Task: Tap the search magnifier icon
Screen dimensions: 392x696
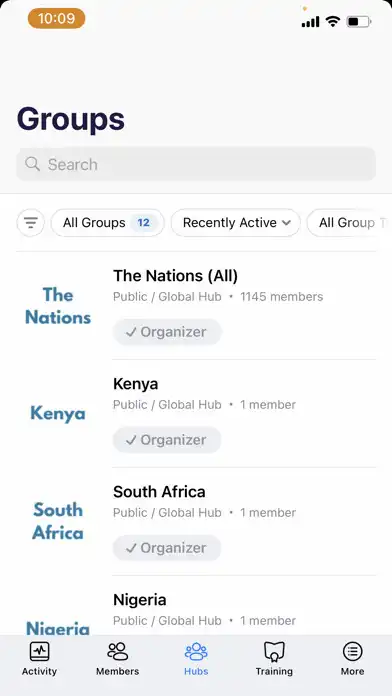Action: [x=32, y=164]
